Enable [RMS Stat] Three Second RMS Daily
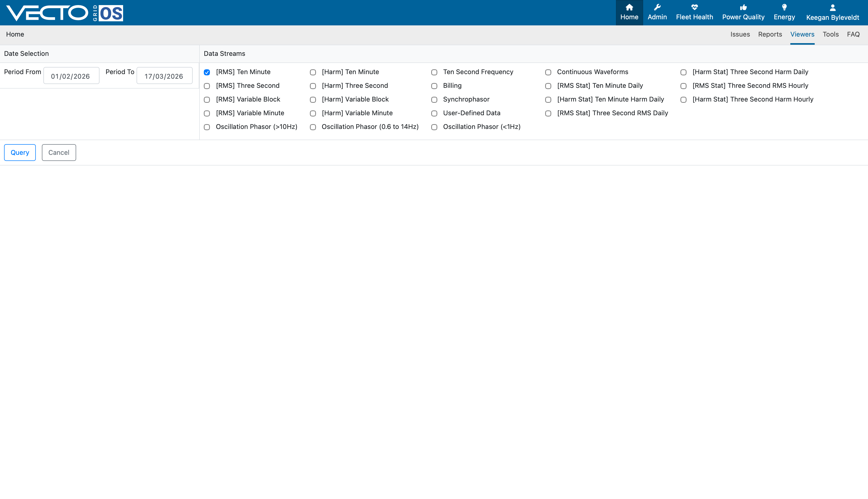 tap(548, 113)
